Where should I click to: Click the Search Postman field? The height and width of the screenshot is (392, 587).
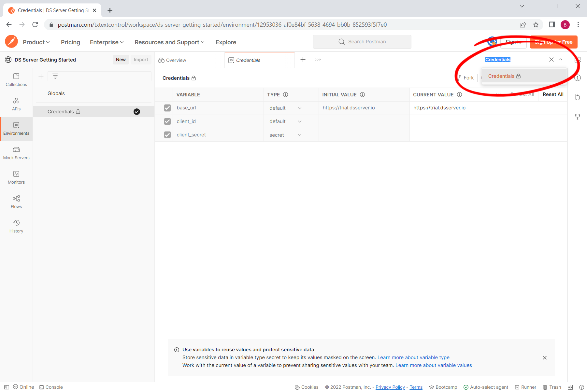(362, 42)
